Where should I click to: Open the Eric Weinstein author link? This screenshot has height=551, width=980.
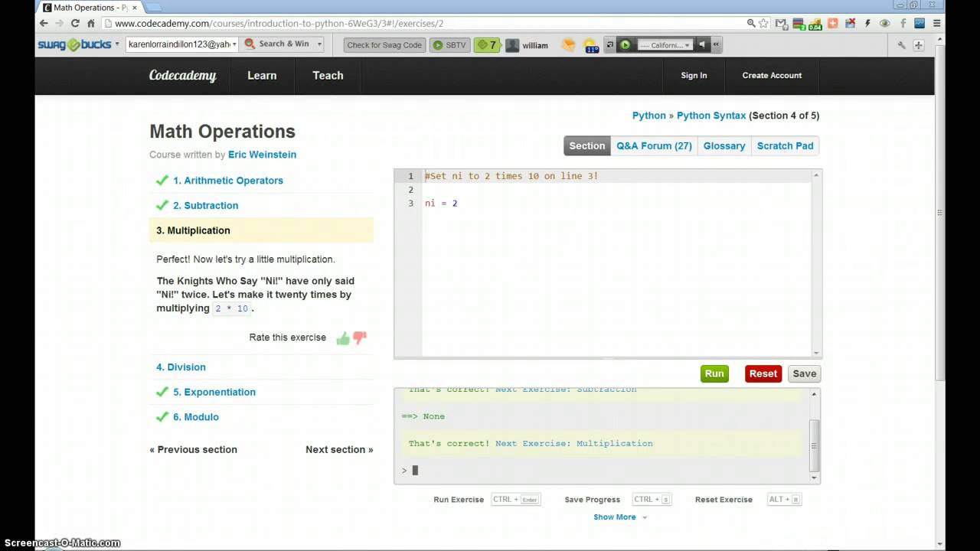[262, 155]
